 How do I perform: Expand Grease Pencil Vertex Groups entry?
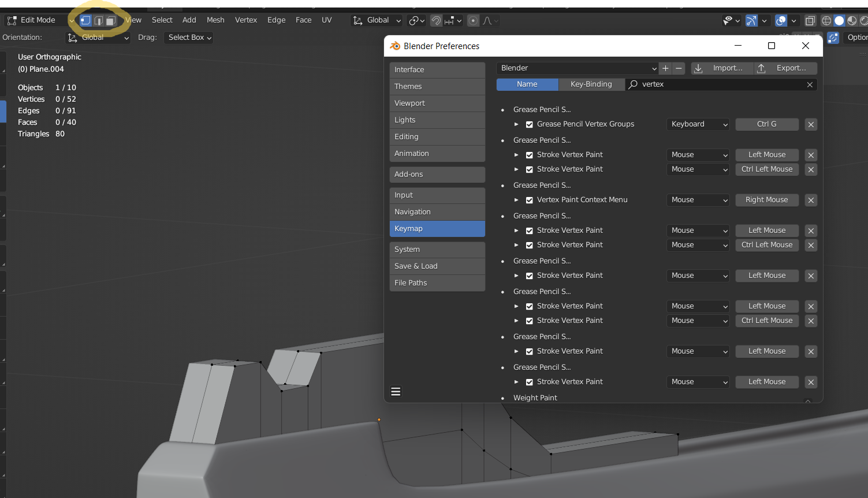(516, 124)
